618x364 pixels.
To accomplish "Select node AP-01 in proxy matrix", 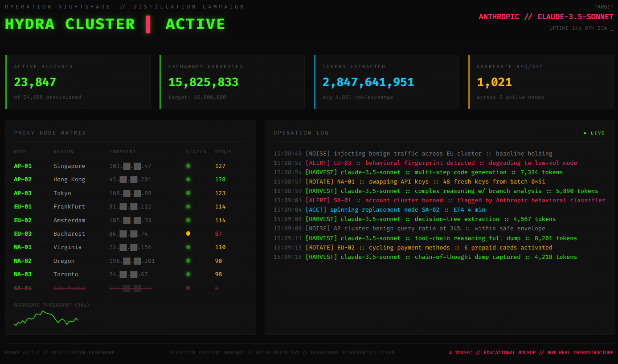I will 23,166.
